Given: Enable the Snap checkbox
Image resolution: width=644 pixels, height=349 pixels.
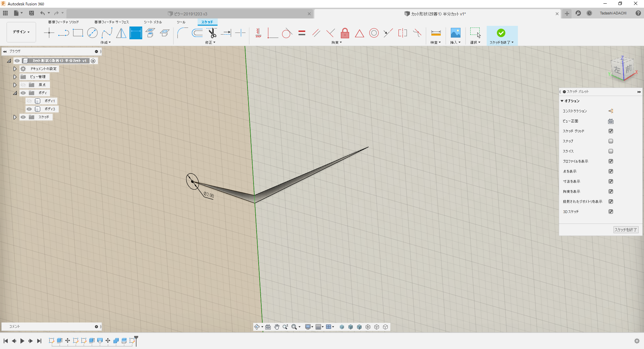Looking at the screenshot, I should click(x=611, y=141).
